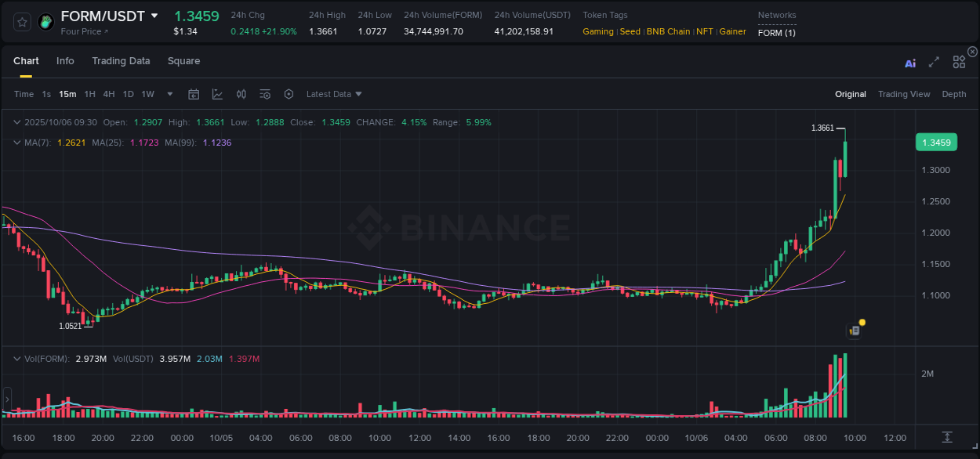The image size is (980, 459).
Task: Click the Gaming token tag
Action: [x=597, y=31]
